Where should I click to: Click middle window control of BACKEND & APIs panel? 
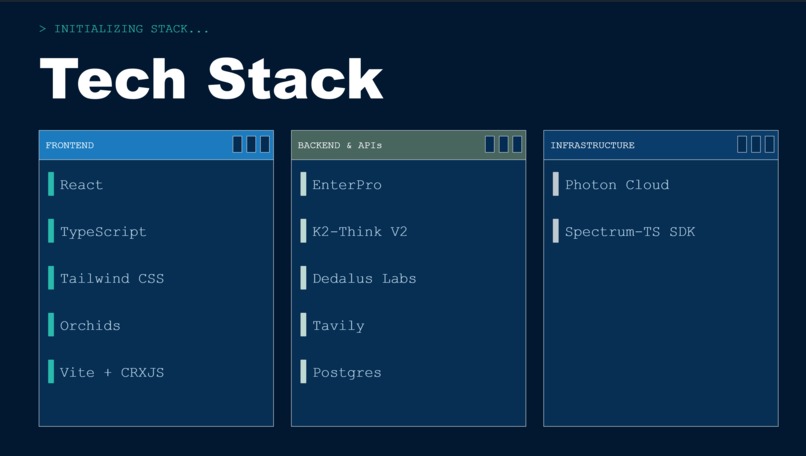click(504, 144)
